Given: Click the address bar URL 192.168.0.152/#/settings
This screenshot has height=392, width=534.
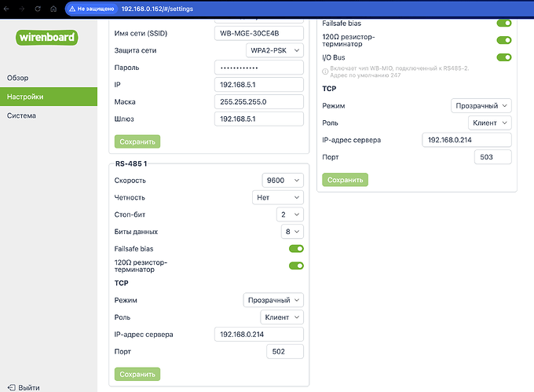Looking at the screenshot, I should pyautogui.click(x=157, y=9).
